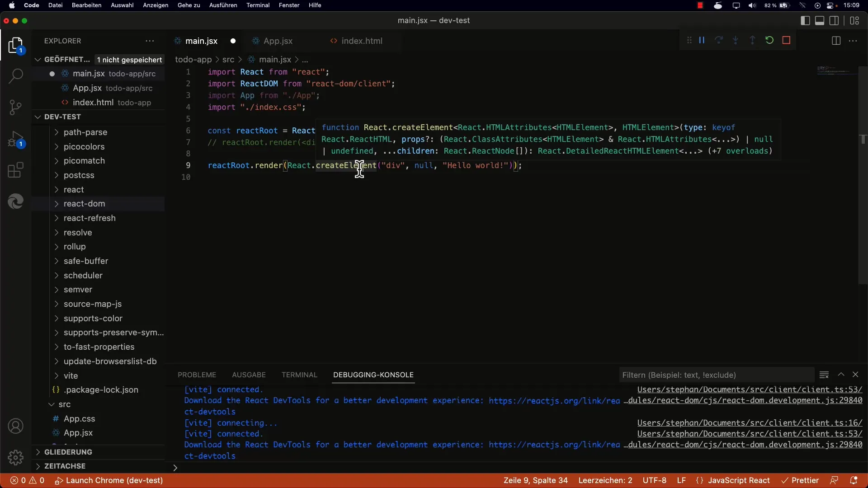Filter debug console output field
The image size is (868, 488).
717,375
